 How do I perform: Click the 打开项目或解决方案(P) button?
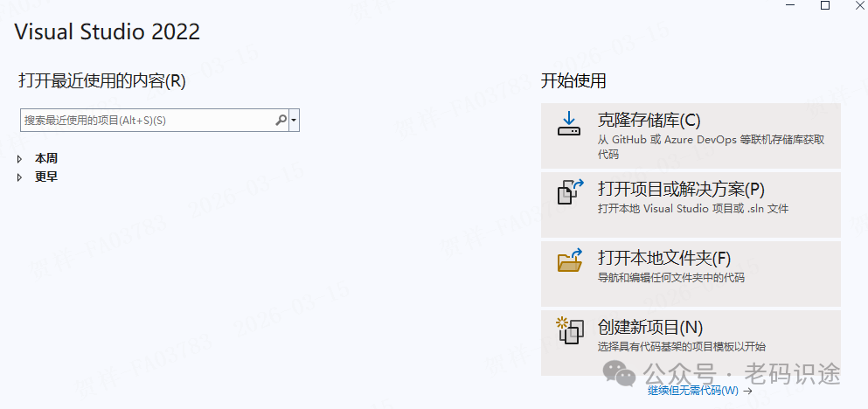(x=691, y=204)
